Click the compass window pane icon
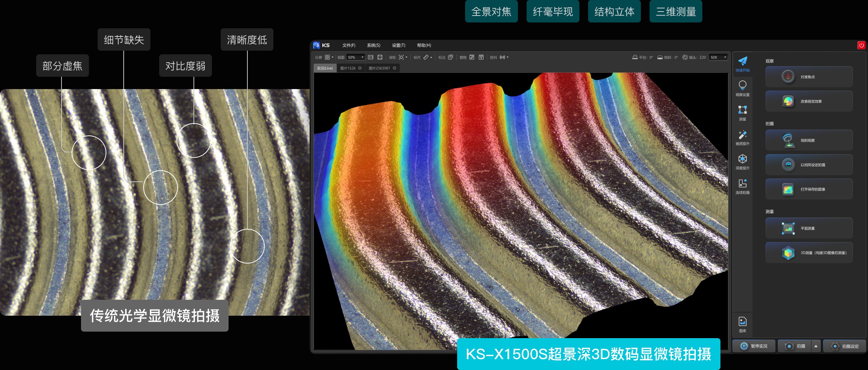 (x=472, y=57)
